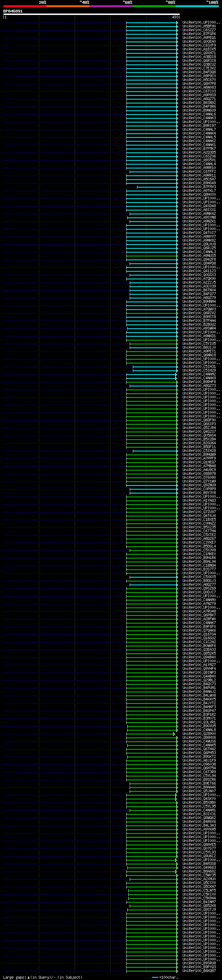Select hit UniRef100_Q3BCU2

point(199,64)
